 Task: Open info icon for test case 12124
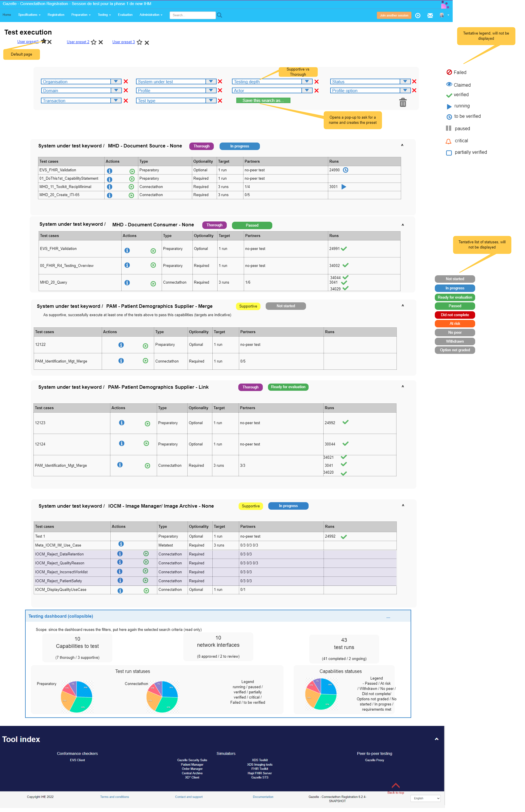122,443
